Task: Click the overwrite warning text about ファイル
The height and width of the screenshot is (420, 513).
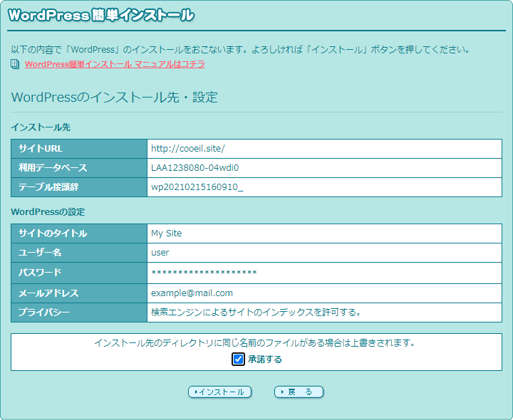Action: [255, 343]
